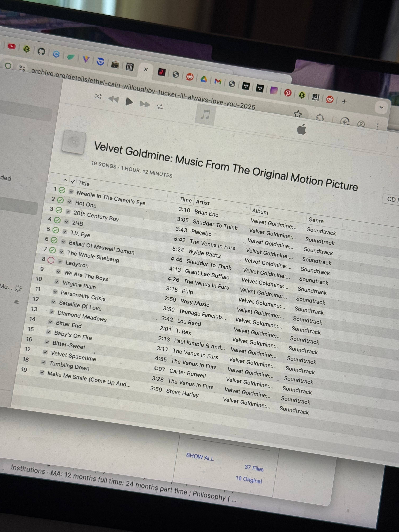The height and width of the screenshot is (532, 399).
Task: Sort tracks by the Album column
Action: pyautogui.click(x=260, y=212)
